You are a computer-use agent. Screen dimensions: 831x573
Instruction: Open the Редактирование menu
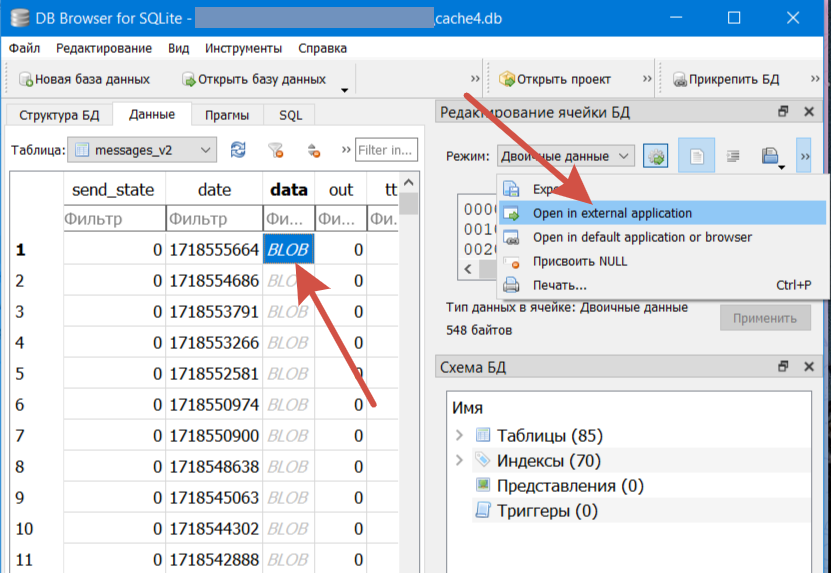pos(104,48)
